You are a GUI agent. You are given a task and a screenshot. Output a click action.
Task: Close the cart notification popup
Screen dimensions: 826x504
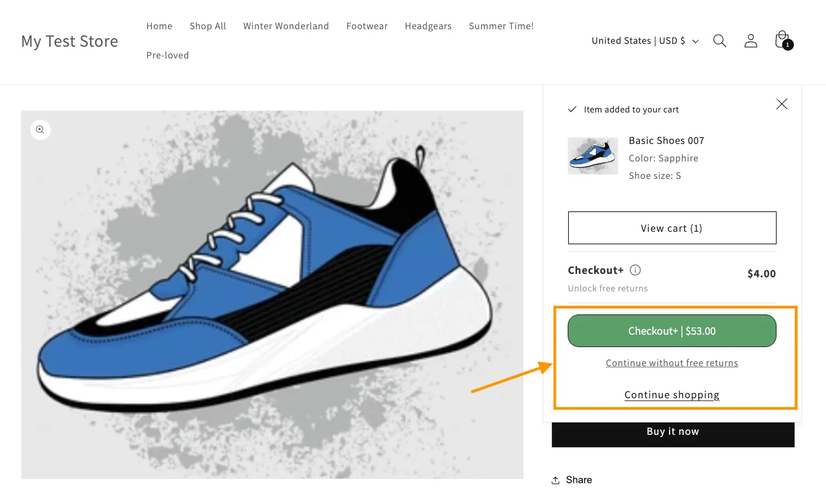tap(782, 104)
